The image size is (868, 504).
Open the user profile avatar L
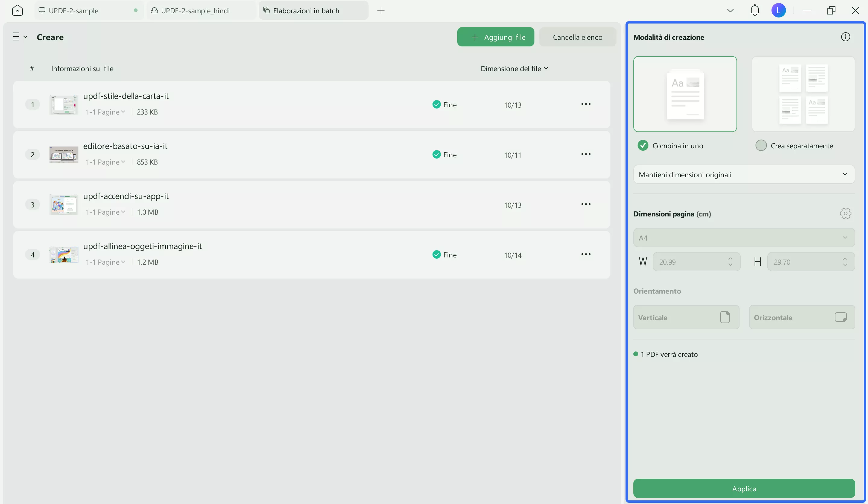(778, 10)
